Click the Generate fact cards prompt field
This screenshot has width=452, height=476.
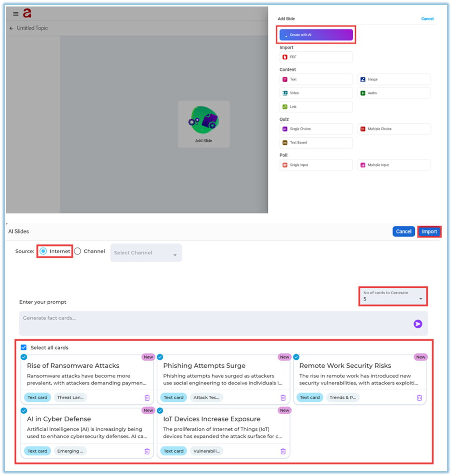coord(213,323)
